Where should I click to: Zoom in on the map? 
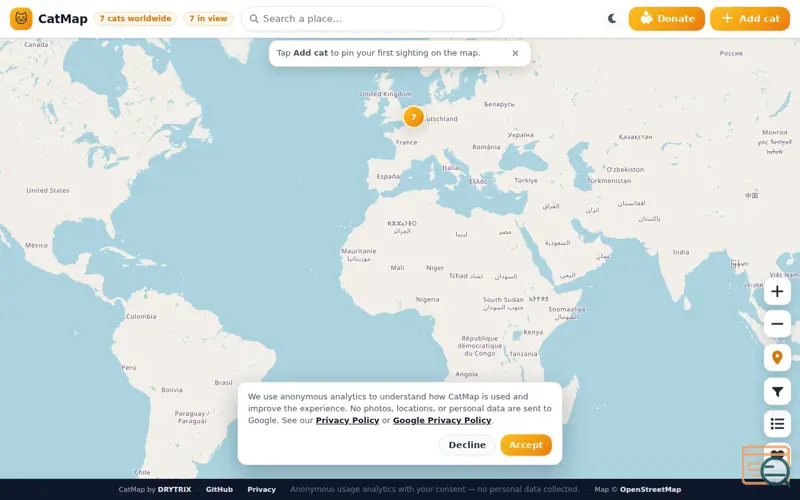[777, 291]
